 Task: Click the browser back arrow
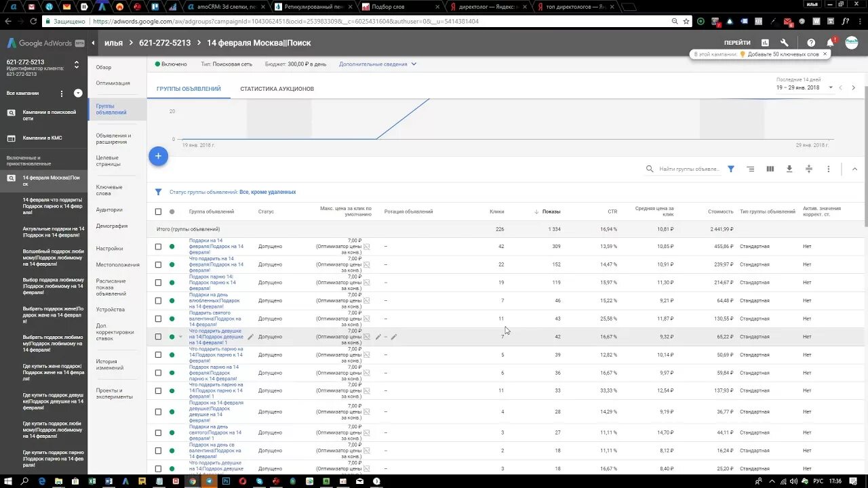click(x=8, y=21)
